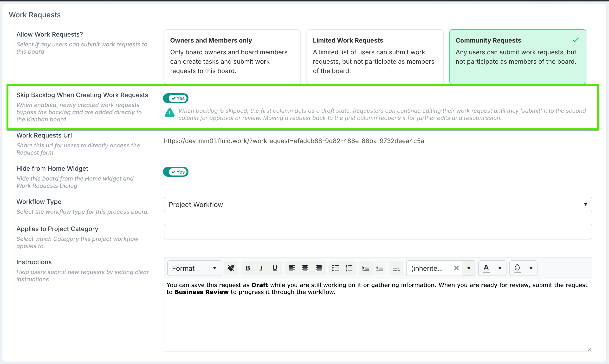Expand the inherited font dropdown arrow
The width and height of the screenshot is (609, 364).
469,268
